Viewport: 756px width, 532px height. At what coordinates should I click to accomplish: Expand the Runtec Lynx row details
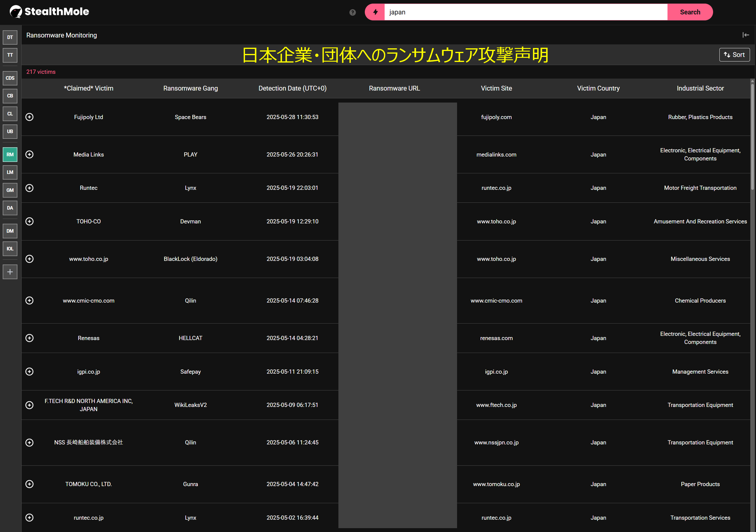[29, 188]
